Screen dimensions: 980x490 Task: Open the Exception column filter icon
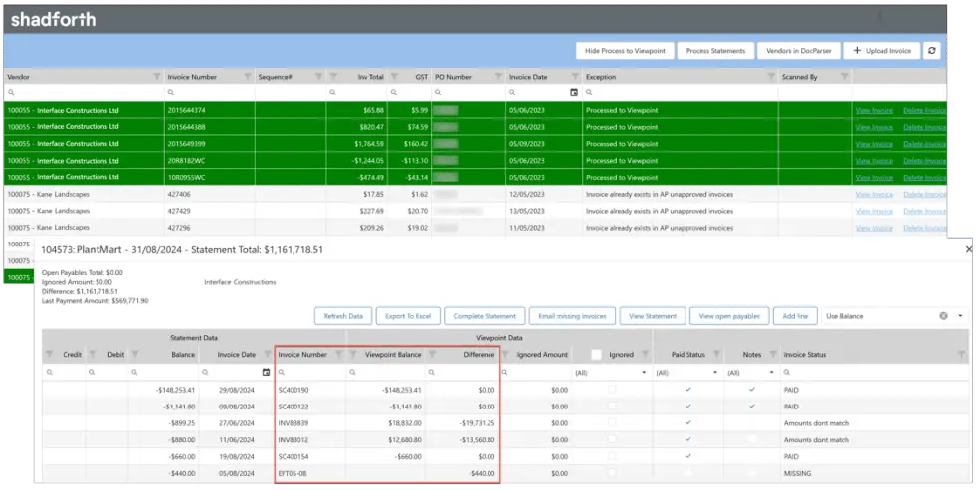pyautogui.click(x=771, y=77)
